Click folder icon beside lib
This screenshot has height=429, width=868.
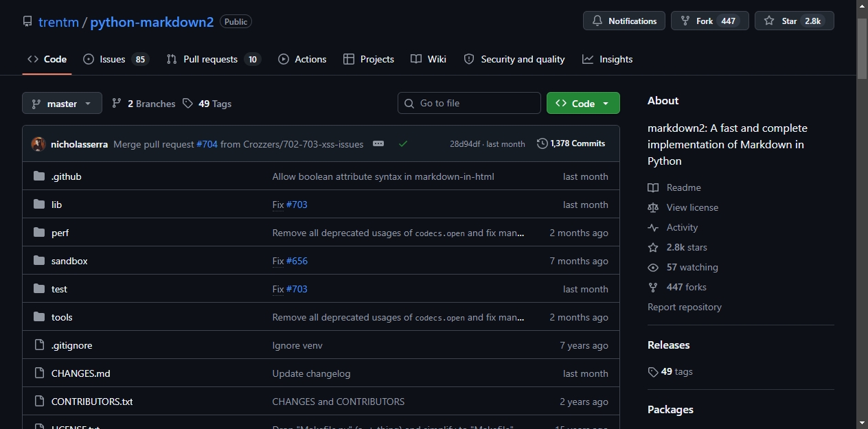[x=39, y=205]
